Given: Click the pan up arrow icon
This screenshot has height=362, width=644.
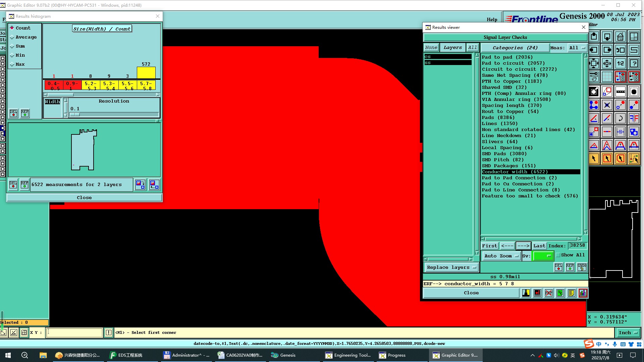Looking at the screenshot, I should [594, 37].
